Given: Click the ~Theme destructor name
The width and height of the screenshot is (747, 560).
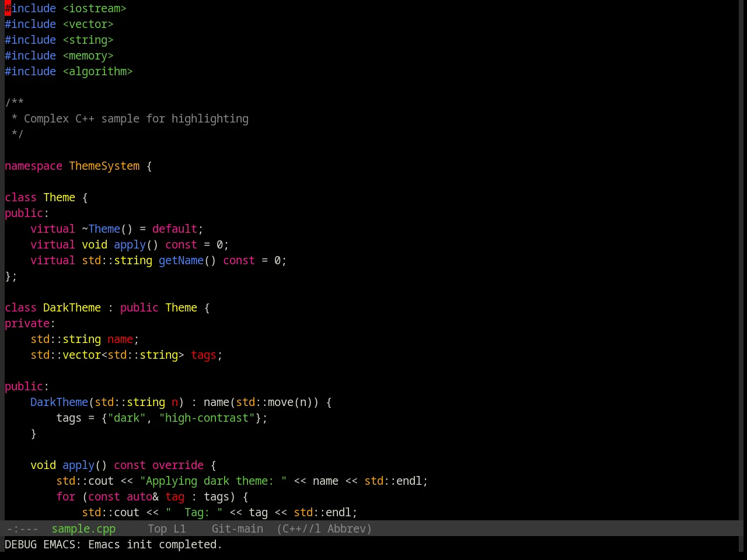Looking at the screenshot, I should point(101,229).
